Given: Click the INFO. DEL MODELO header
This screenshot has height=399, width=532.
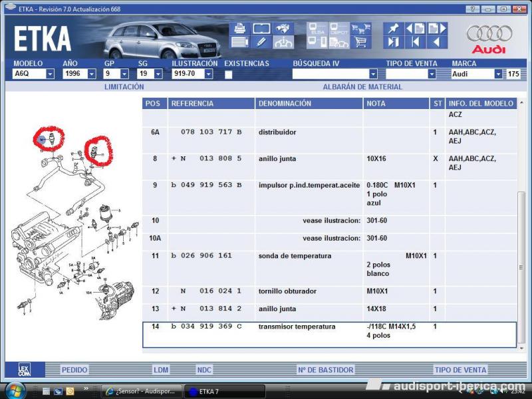Looking at the screenshot, I should 481,104.
